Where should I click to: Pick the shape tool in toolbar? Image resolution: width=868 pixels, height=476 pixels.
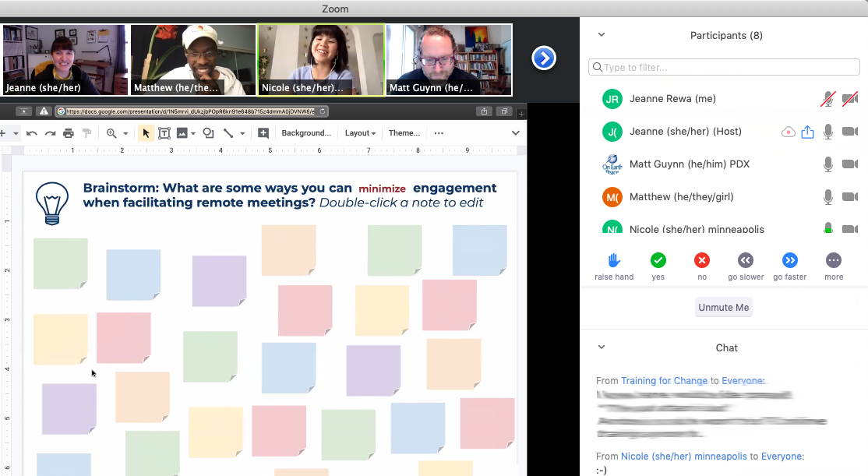pyautogui.click(x=208, y=133)
